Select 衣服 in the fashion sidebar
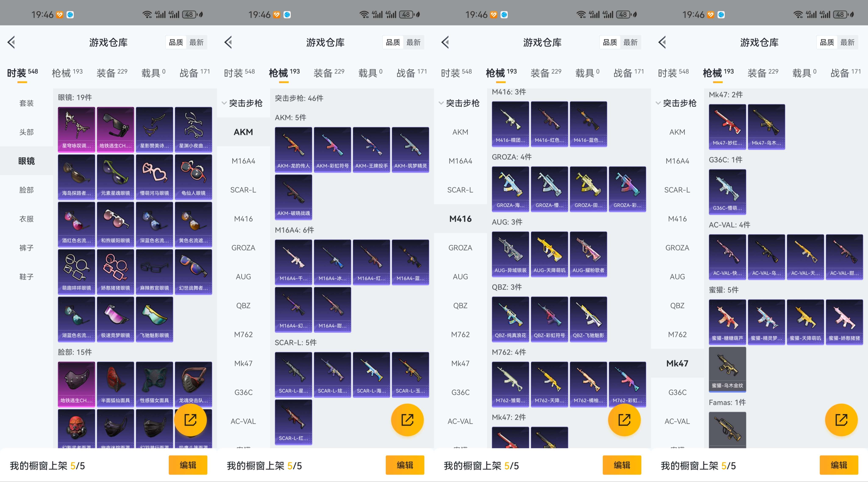This screenshot has height=482, width=868. [x=26, y=219]
